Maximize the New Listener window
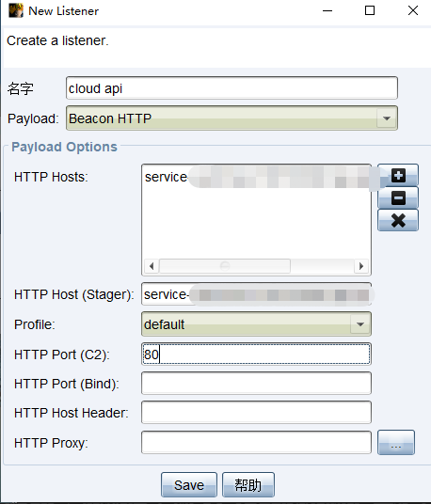431x504 pixels. 370,10
